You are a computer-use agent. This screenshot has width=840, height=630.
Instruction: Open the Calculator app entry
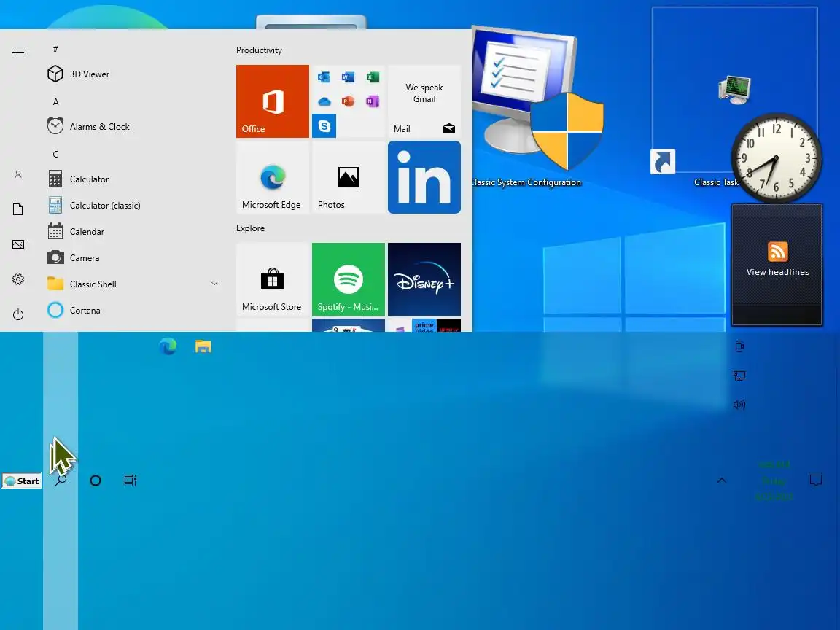click(134, 179)
